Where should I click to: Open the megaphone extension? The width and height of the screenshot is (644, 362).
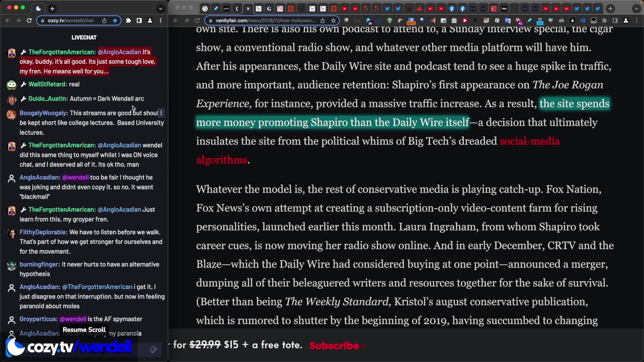pos(433,21)
